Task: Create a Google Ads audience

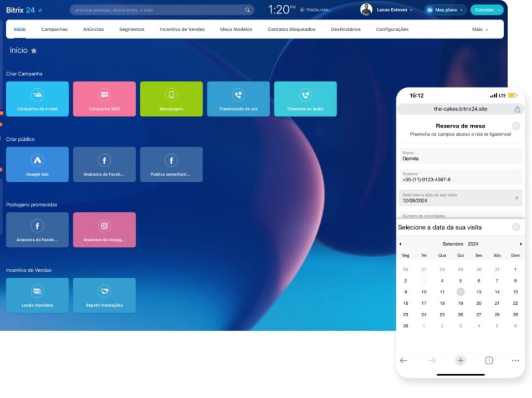Action: pyautogui.click(x=37, y=164)
